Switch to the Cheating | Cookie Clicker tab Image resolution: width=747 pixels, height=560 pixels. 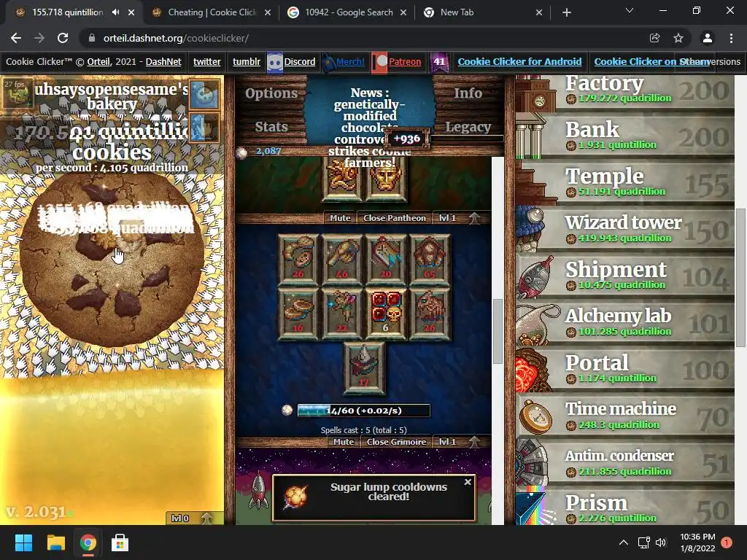click(x=211, y=12)
